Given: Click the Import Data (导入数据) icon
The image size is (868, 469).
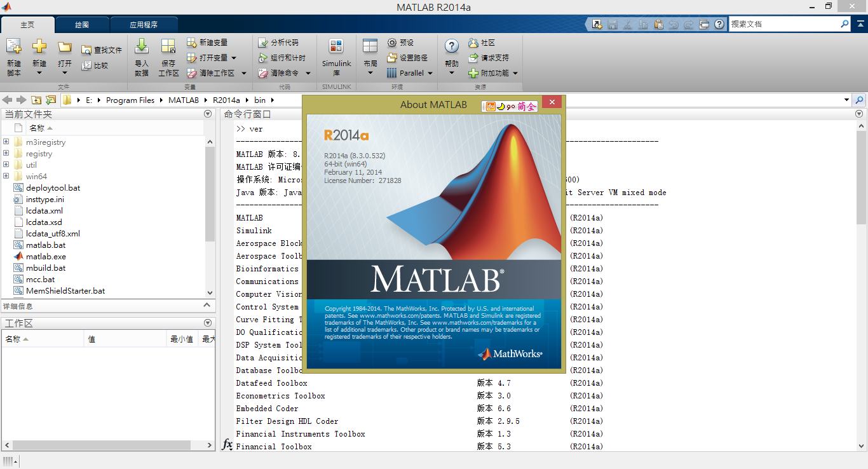Looking at the screenshot, I should click(x=142, y=47).
